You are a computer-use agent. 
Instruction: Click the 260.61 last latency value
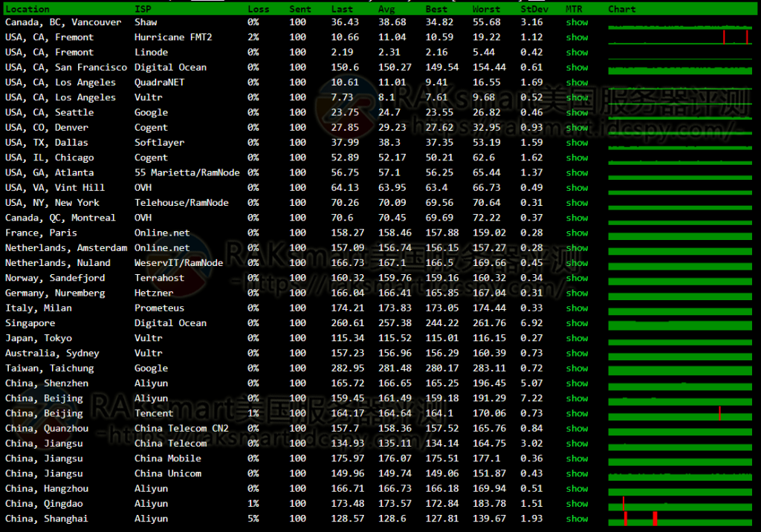coord(348,323)
